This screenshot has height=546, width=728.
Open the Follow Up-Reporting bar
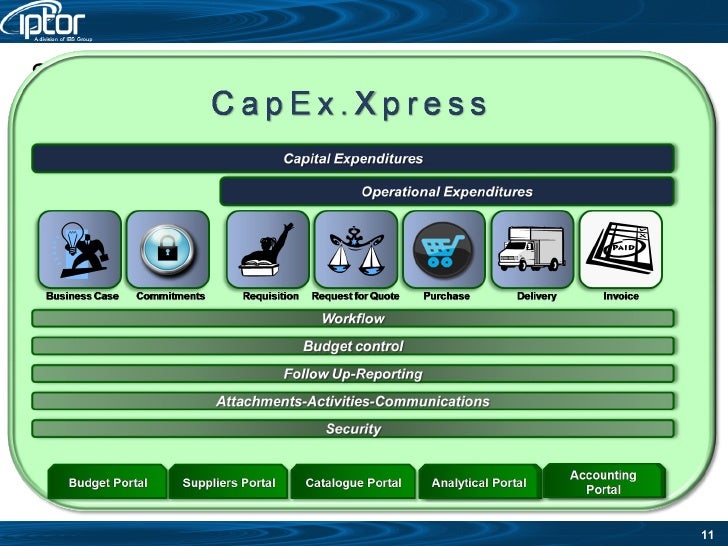point(353,374)
